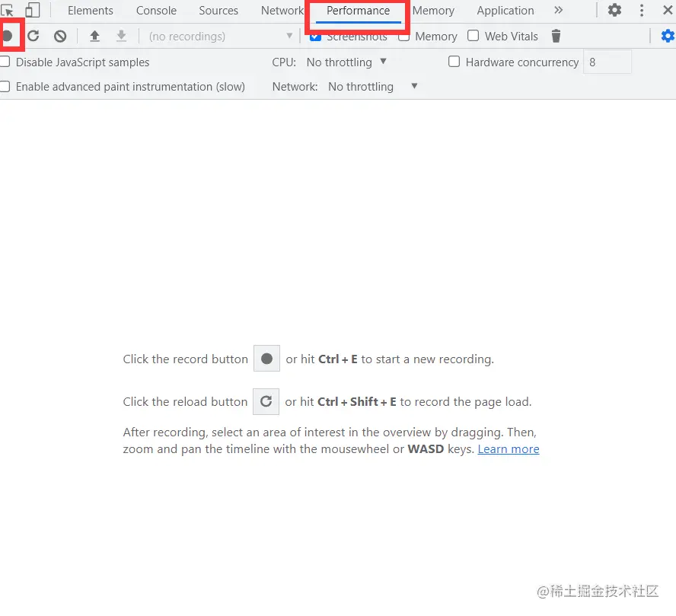Switch to the Console tab

(x=156, y=11)
